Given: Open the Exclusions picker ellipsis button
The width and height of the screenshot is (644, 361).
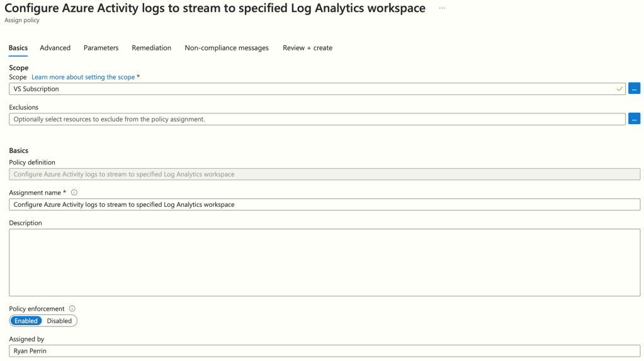Looking at the screenshot, I should pos(634,119).
